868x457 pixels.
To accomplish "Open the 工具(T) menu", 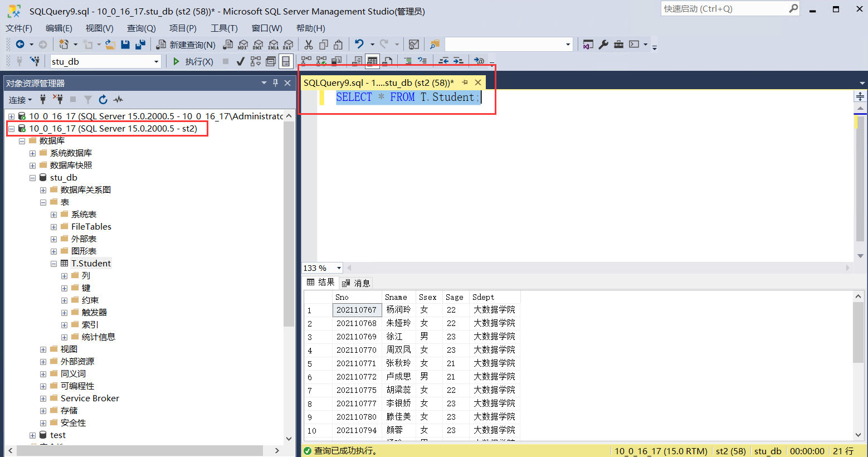I will click(x=224, y=28).
